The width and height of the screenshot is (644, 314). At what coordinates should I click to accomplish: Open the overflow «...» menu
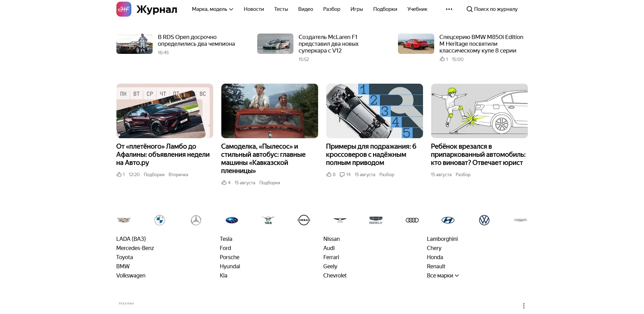click(448, 9)
